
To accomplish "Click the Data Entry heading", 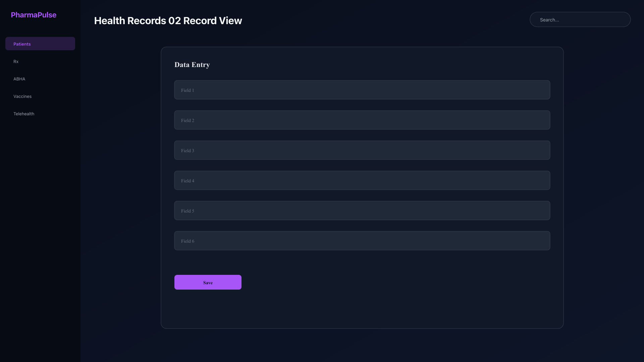I will (x=192, y=65).
